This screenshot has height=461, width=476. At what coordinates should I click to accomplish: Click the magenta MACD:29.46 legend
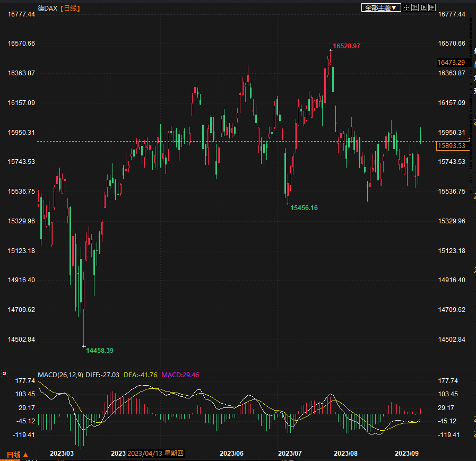pos(180,375)
